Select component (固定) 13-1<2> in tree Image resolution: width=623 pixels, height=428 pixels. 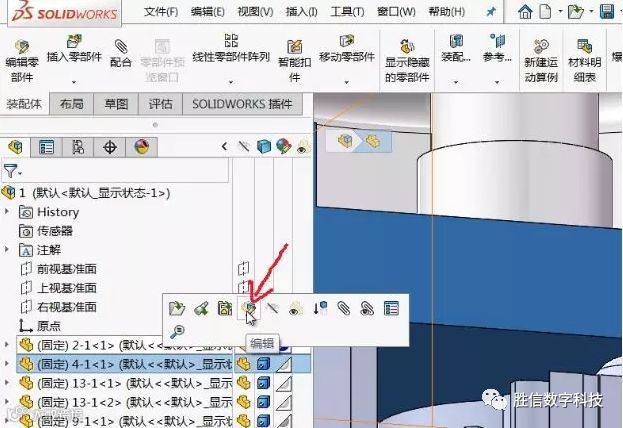pos(124,402)
